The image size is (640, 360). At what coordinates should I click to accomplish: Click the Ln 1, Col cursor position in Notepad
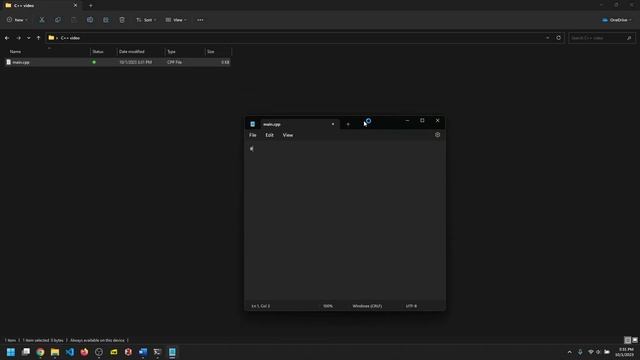click(x=261, y=306)
